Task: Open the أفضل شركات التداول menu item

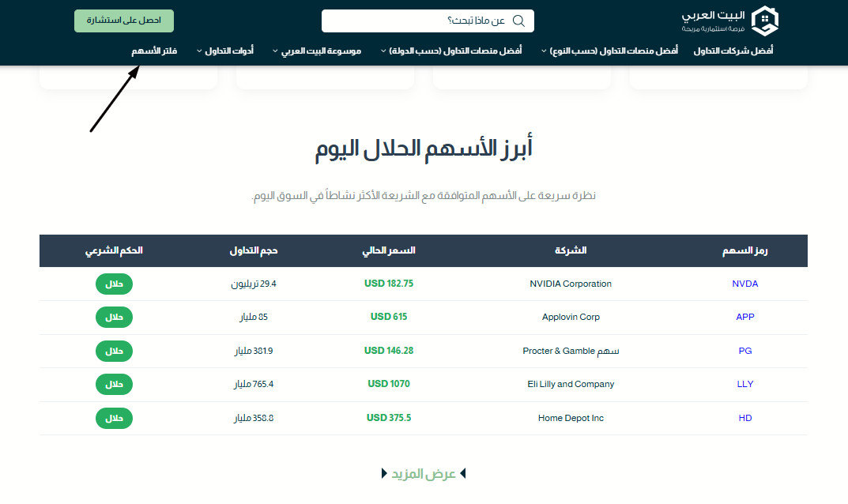Action: click(733, 50)
